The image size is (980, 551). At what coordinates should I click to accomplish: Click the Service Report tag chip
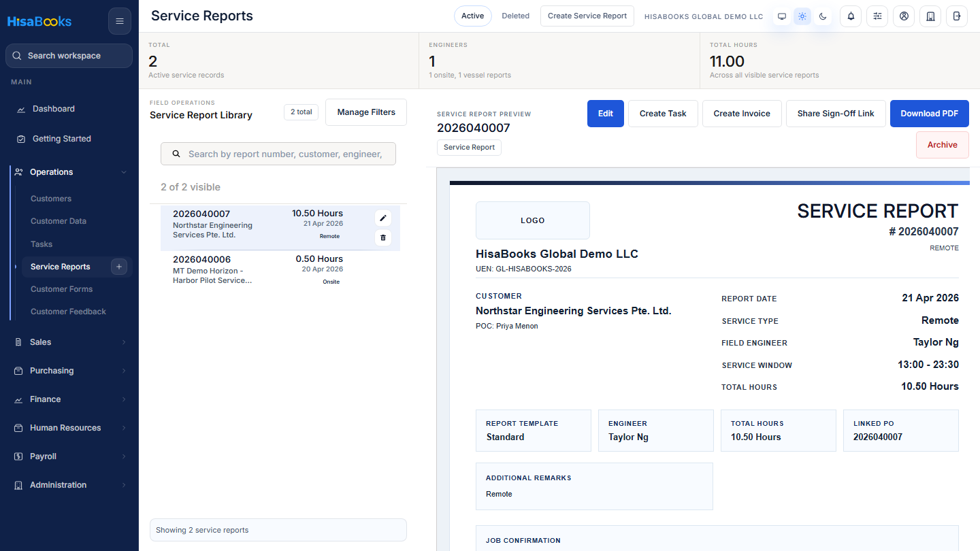pos(470,147)
